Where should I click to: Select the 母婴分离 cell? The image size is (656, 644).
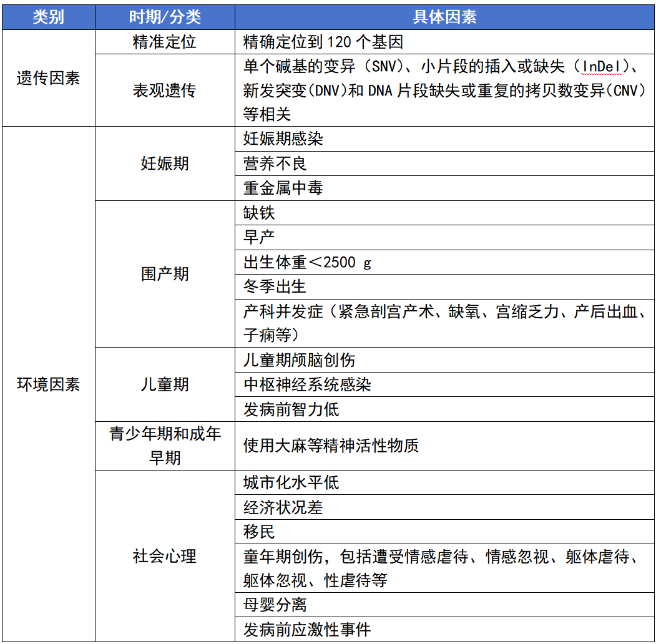pyautogui.click(x=275, y=605)
